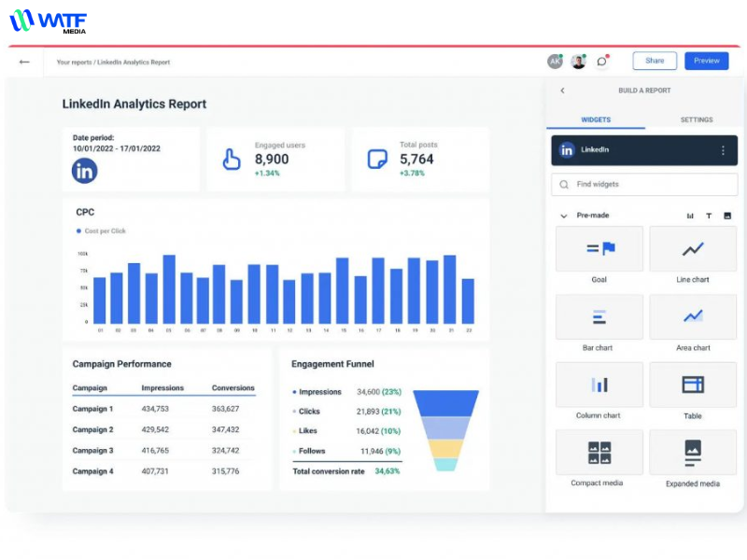
Task: Go back using the top-left arrow
Action: click(x=24, y=62)
